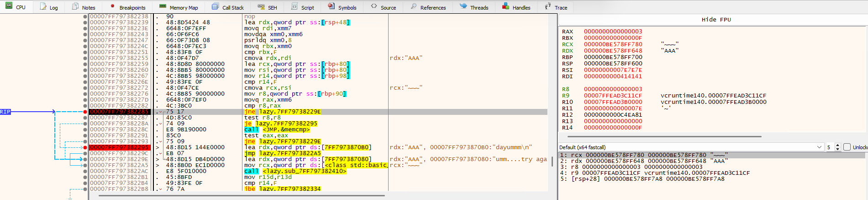Click the RSP register value 000000BE578FF600
The width and height of the screenshot is (868, 200).
tap(613, 64)
